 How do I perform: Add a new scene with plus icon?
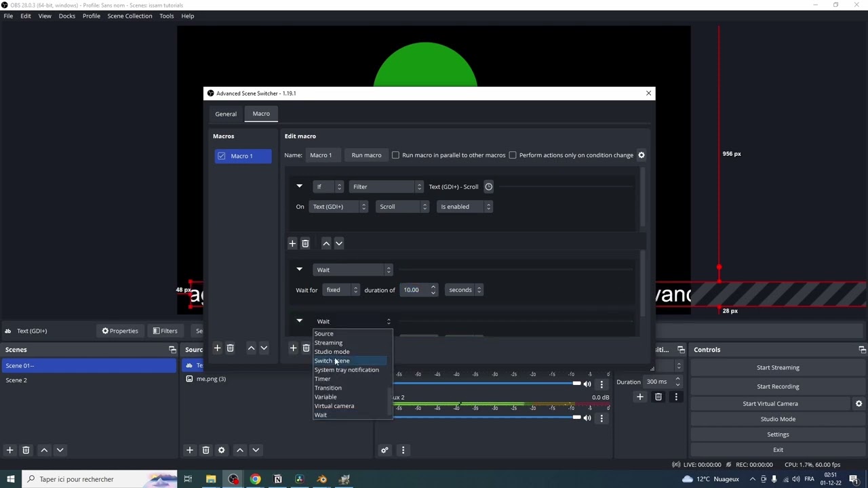point(9,450)
